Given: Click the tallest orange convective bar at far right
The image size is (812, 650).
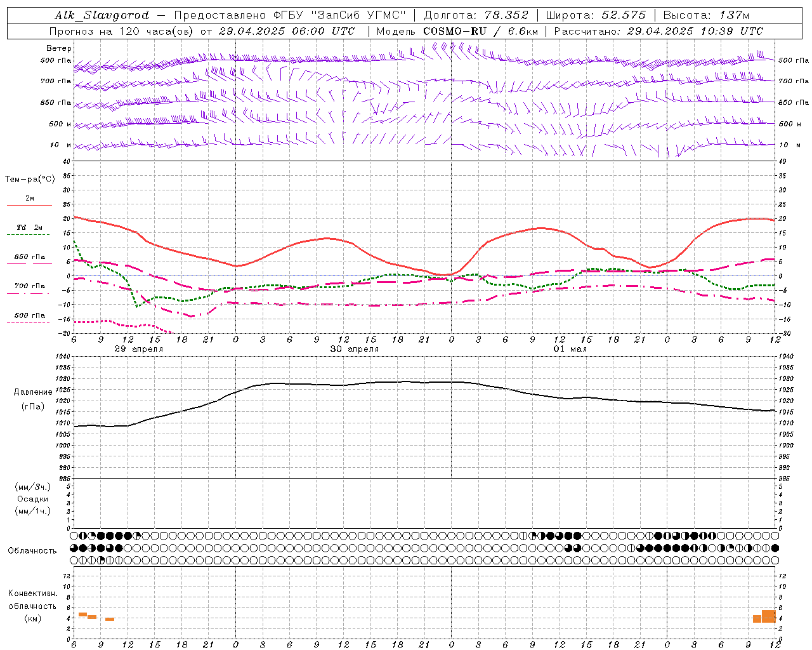Looking at the screenshot, I should (768, 616).
